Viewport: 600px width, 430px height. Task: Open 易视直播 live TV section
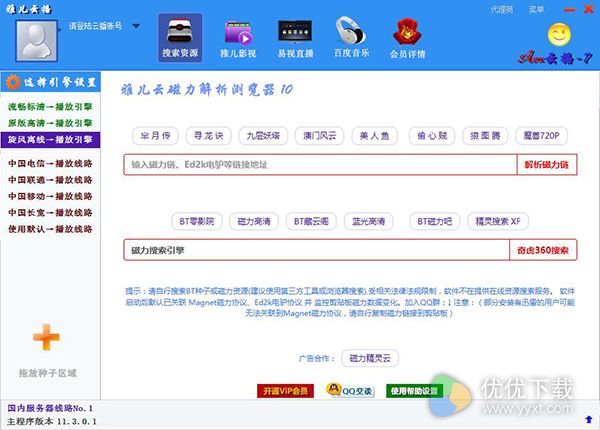point(295,39)
